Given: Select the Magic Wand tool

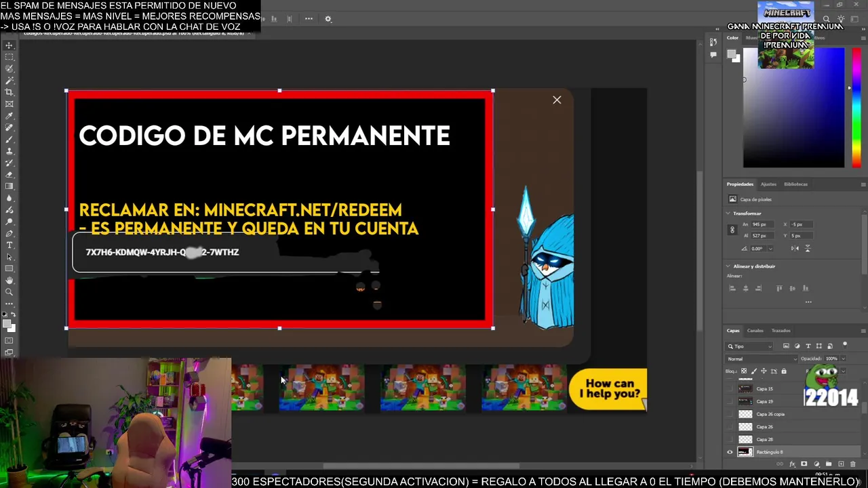Looking at the screenshot, I should (x=9, y=81).
